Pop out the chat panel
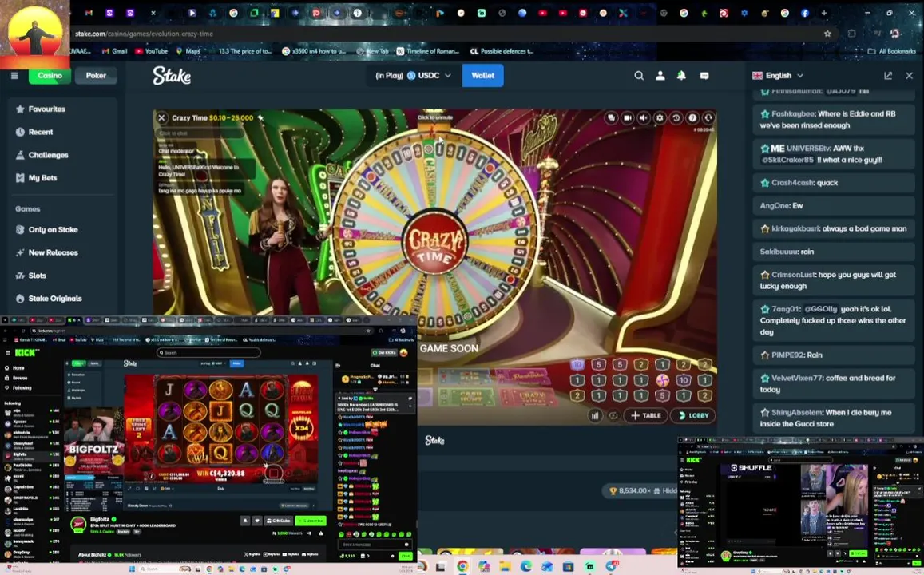The height and width of the screenshot is (575, 924). coord(888,75)
